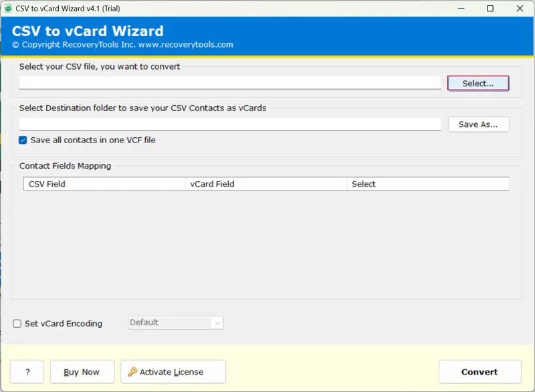
Task: Click the Buy Now button
Action: [x=82, y=372]
